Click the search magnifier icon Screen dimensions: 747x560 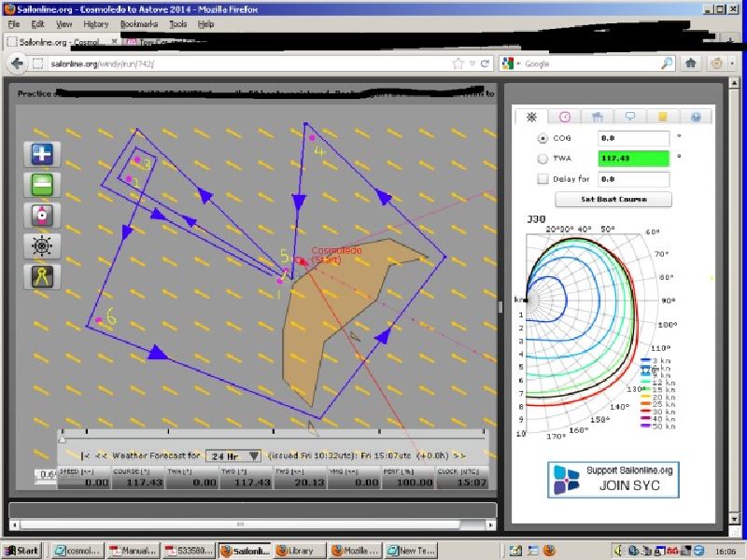[x=667, y=63]
